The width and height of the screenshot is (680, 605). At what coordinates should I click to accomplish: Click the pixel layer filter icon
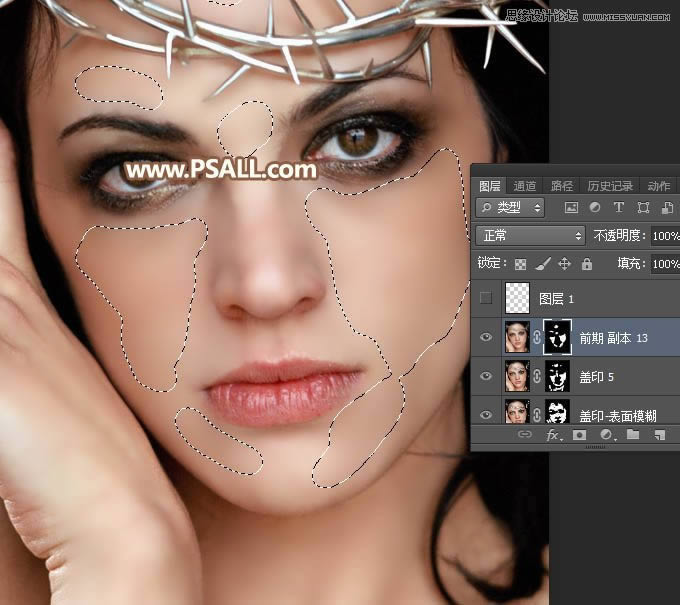[x=571, y=208]
